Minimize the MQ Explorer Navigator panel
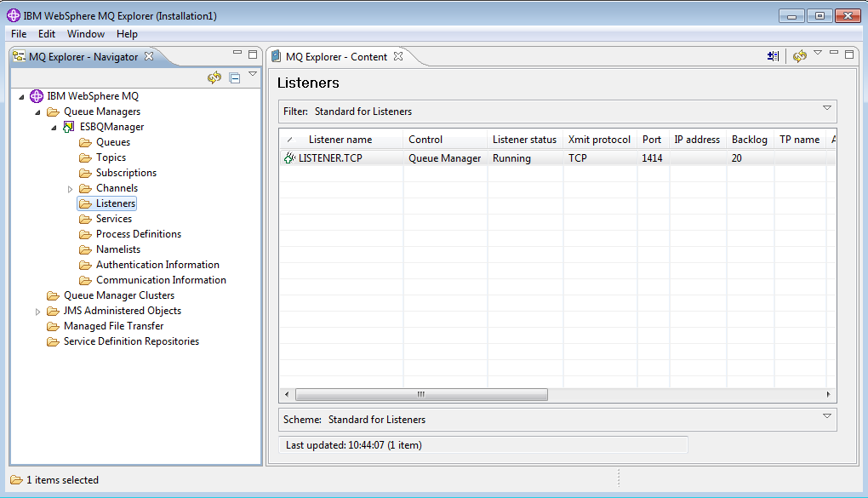868x498 pixels. 237,53
